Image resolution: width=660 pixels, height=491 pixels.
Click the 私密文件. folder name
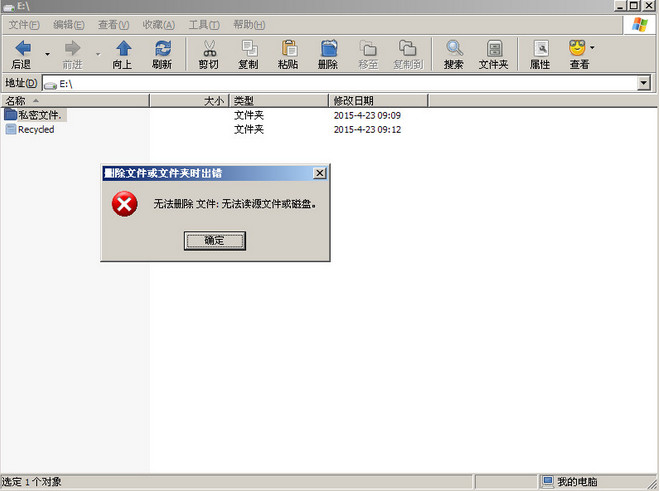click(40, 115)
